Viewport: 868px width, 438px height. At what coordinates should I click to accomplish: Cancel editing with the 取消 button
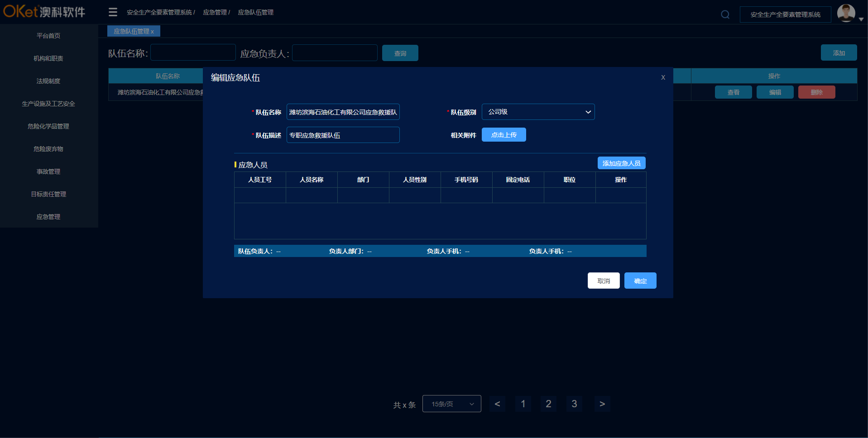[x=603, y=280]
